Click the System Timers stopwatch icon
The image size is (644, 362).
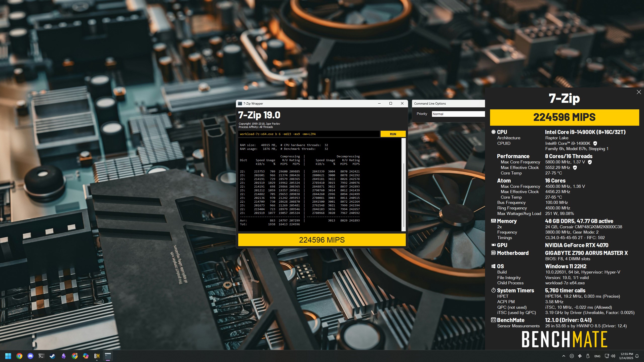click(493, 290)
